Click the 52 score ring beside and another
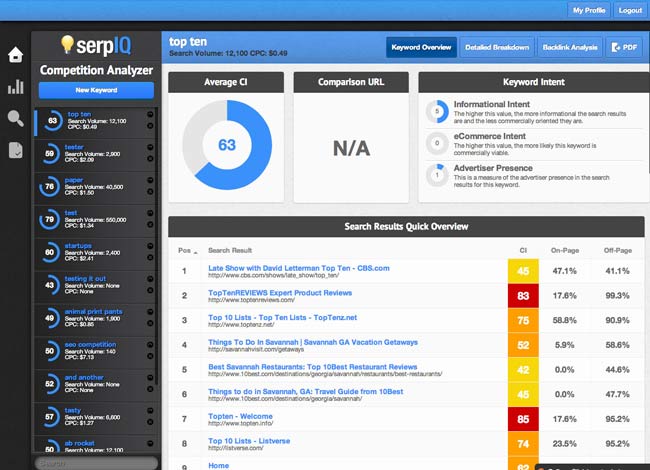The image size is (650, 470). pos(49,383)
